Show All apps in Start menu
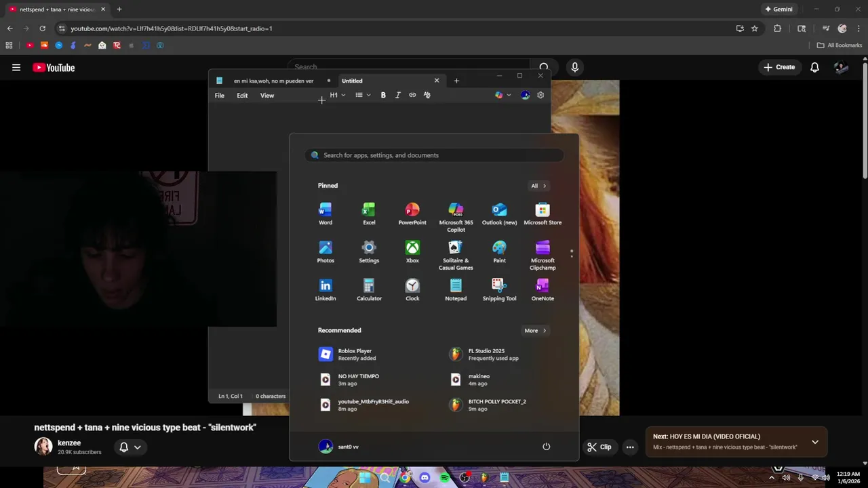 click(x=538, y=186)
